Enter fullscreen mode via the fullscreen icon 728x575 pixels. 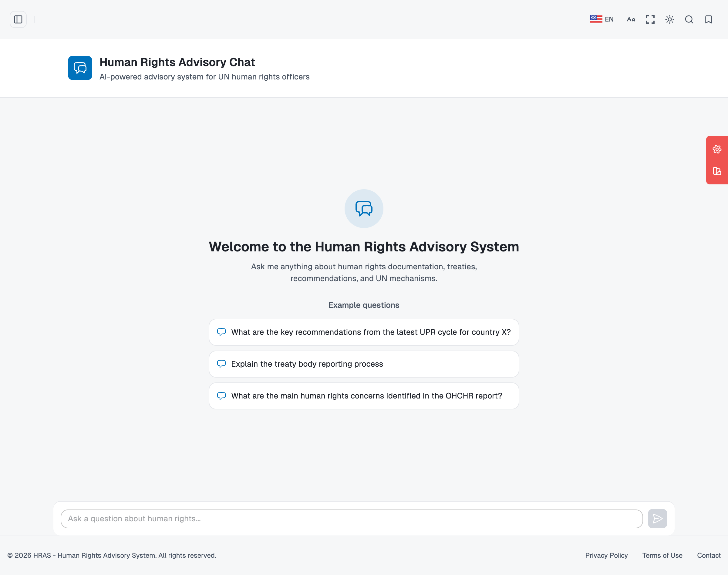coord(650,19)
